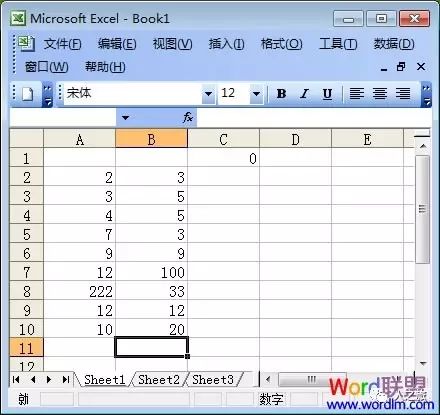Toggle Italic formatting button
The height and width of the screenshot is (415, 440).
click(x=304, y=94)
